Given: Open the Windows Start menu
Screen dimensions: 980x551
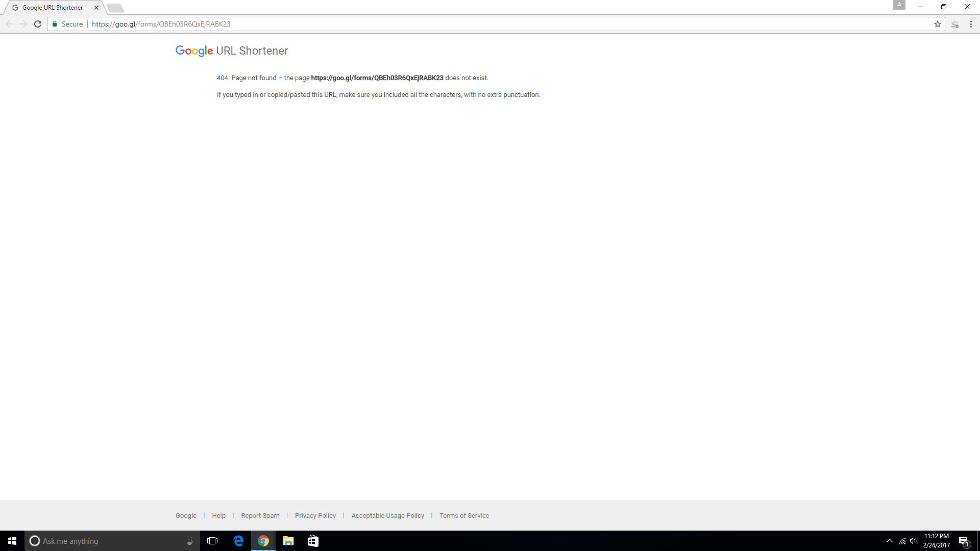Looking at the screenshot, I should [12, 541].
